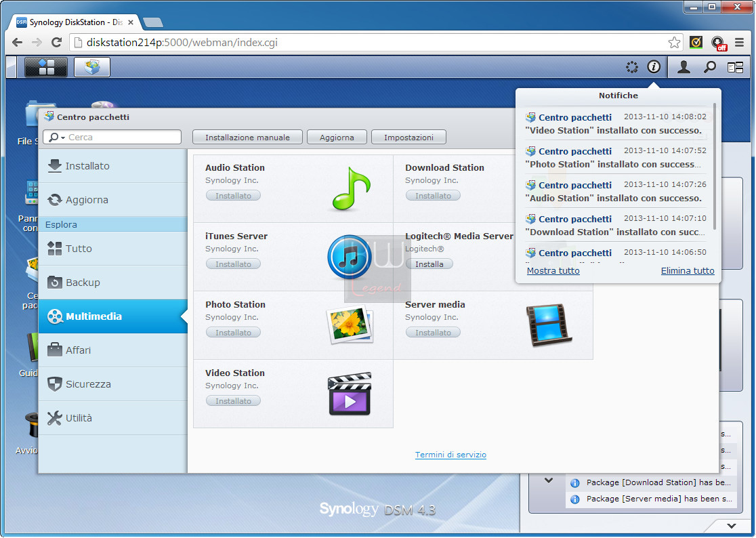Open the Chrome menu hamburger icon

[x=739, y=43]
